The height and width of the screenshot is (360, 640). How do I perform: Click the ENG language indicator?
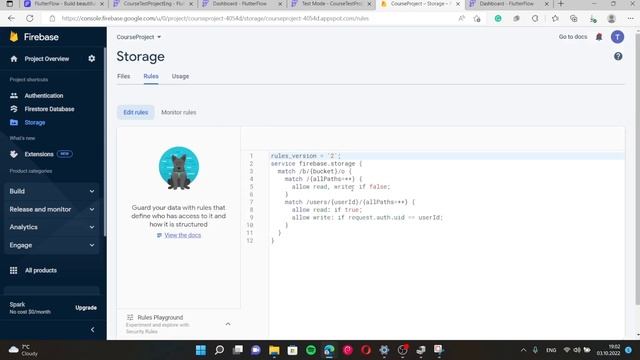click(551, 350)
